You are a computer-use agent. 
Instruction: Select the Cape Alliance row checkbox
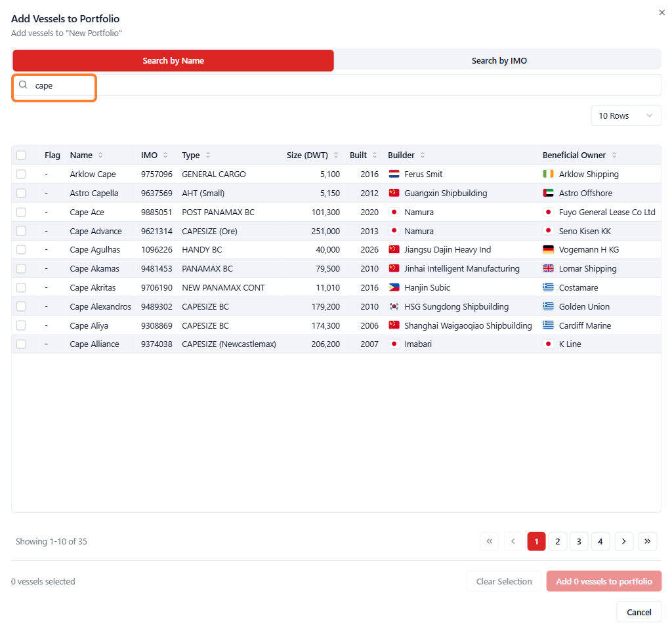pos(21,344)
